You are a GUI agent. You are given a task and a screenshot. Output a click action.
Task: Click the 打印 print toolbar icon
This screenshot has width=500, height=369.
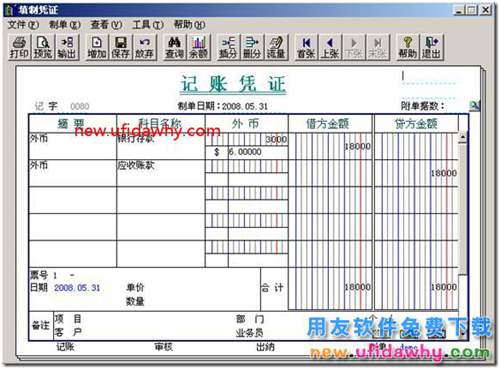[19, 47]
